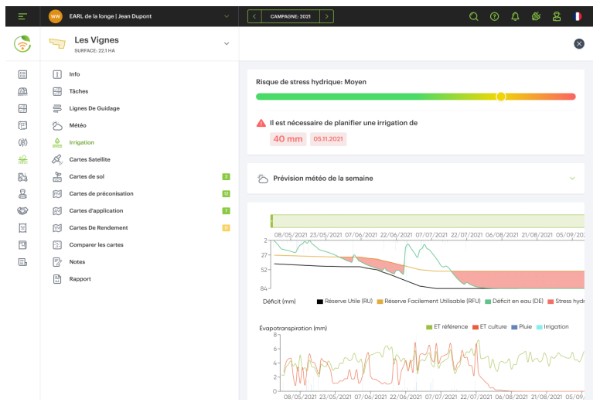Viewport: 600px width, 400px height.
Task: Click the CAMPAGNE: 2021 selector
Action: point(290,16)
